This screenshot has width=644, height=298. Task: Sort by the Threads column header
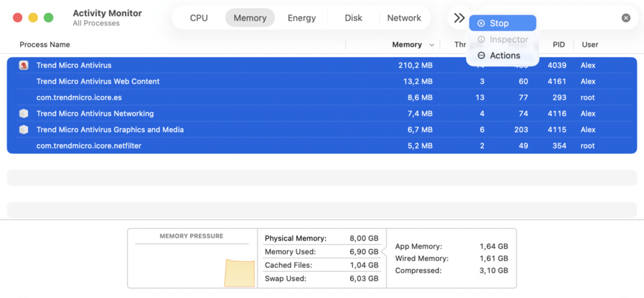pos(460,45)
